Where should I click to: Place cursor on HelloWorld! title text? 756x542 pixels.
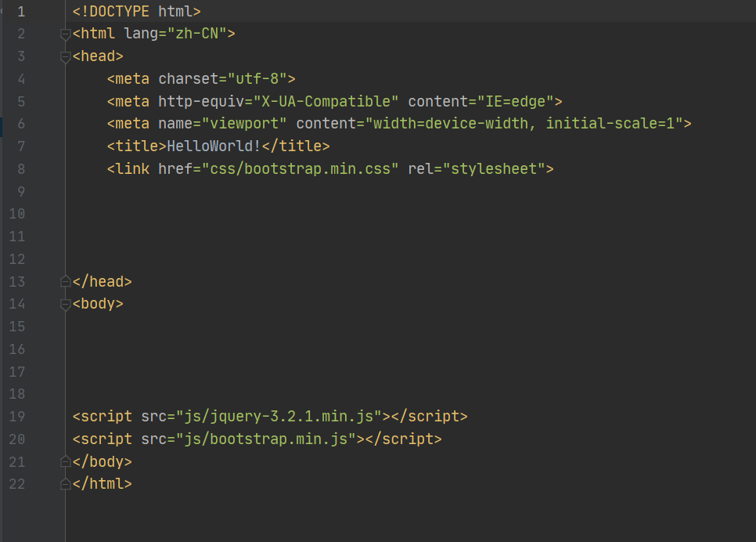214,146
